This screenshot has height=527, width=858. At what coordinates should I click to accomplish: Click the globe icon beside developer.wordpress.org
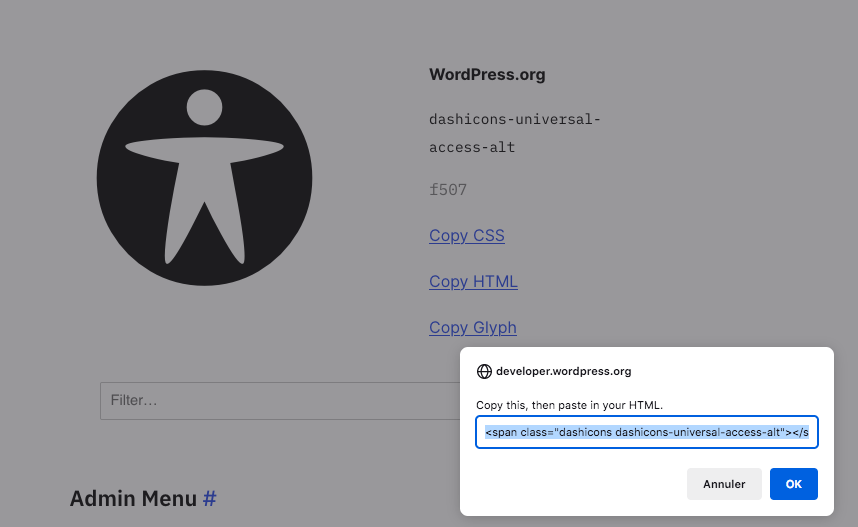point(484,372)
